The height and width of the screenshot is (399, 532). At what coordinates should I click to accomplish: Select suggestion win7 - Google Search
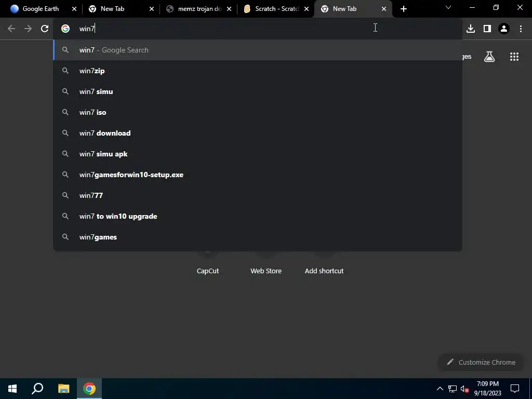pos(258,50)
